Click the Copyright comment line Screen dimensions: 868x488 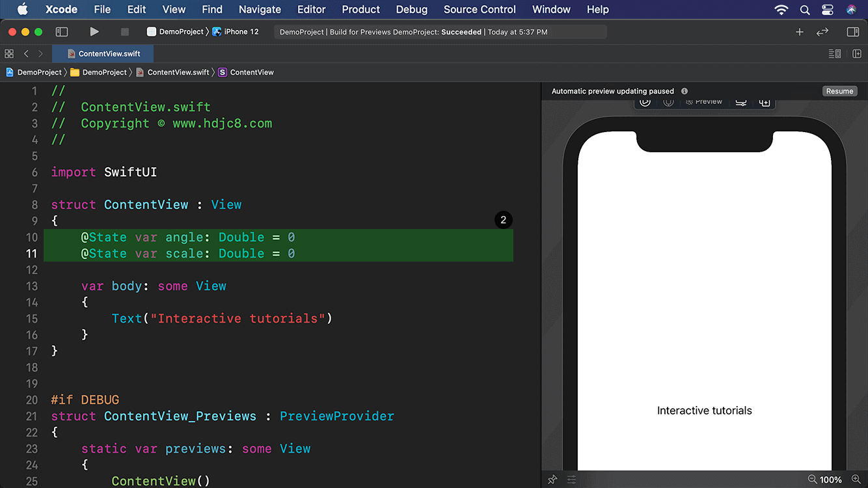[161, 123]
